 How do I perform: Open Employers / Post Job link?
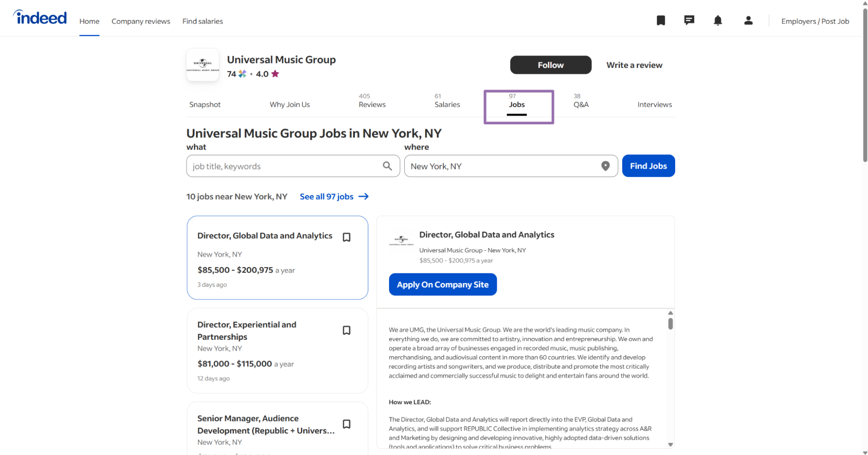pyautogui.click(x=815, y=21)
